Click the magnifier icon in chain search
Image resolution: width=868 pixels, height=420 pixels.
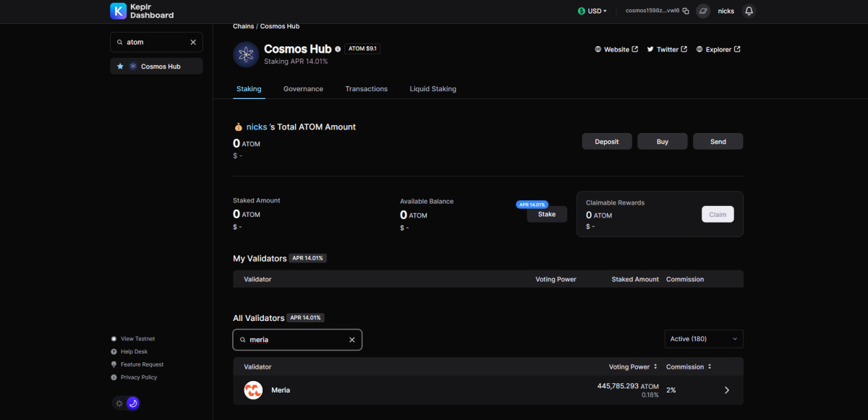tap(120, 42)
